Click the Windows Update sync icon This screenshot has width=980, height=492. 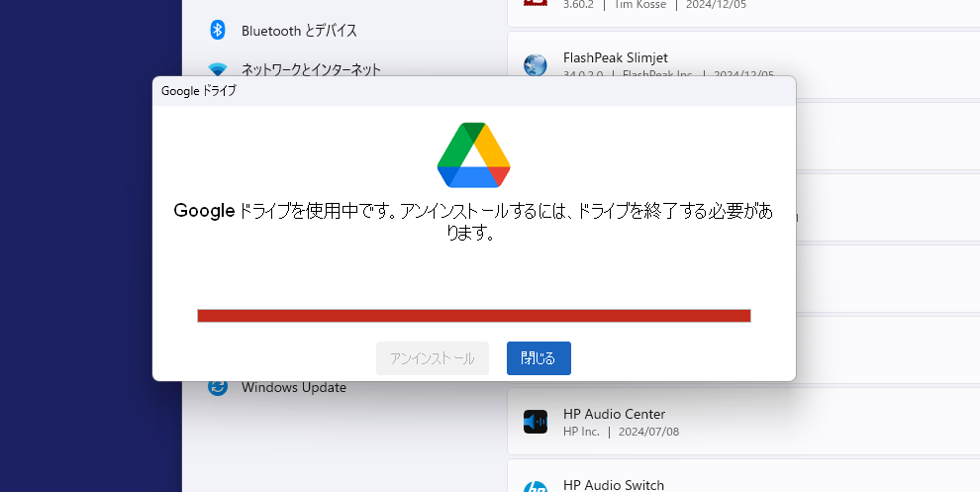coord(218,387)
